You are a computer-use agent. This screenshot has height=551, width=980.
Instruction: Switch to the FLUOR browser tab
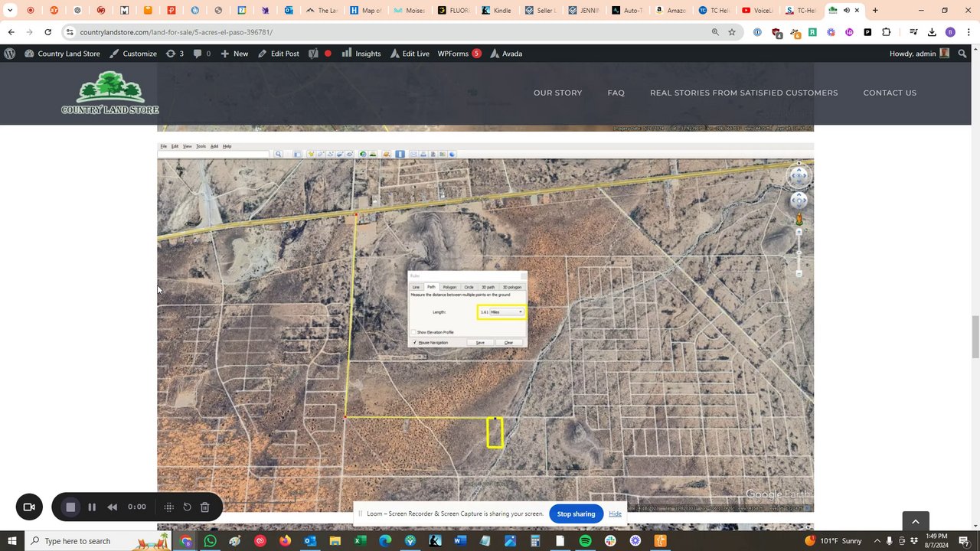click(453, 11)
